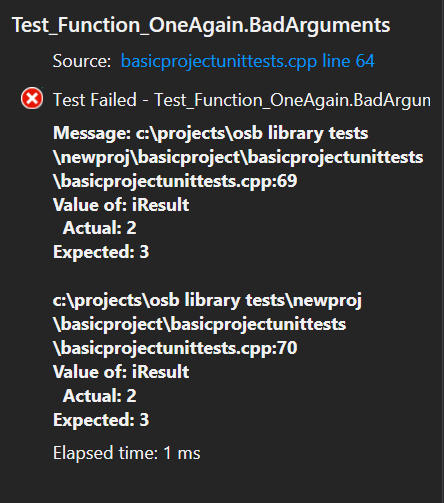The height and width of the screenshot is (503, 444).
Task: Select the '1 ms' elapsed duration value
Action: coord(182,453)
